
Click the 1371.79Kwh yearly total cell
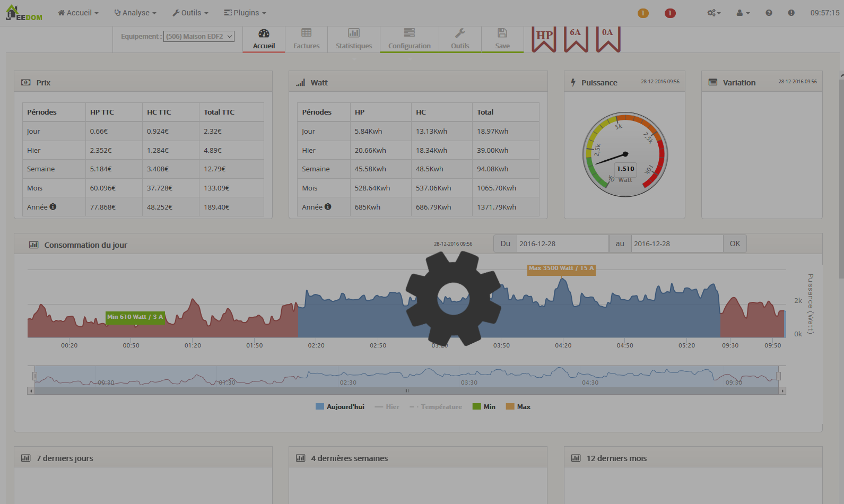pos(506,207)
